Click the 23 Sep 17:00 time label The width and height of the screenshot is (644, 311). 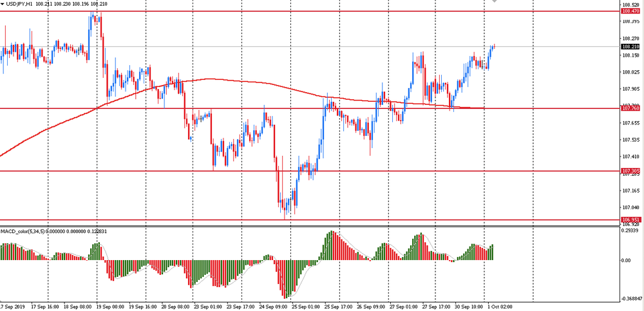[241, 307]
